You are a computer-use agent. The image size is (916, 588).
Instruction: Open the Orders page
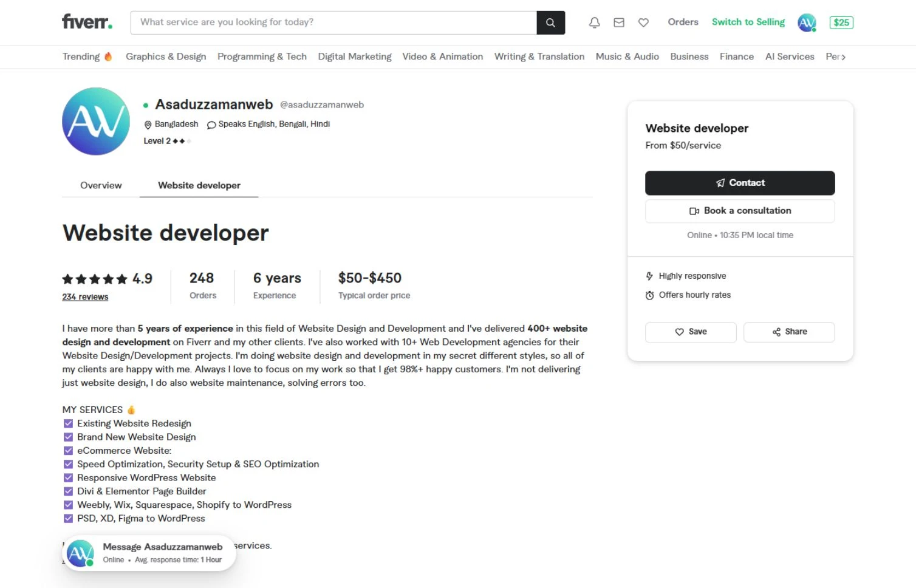pyautogui.click(x=683, y=22)
